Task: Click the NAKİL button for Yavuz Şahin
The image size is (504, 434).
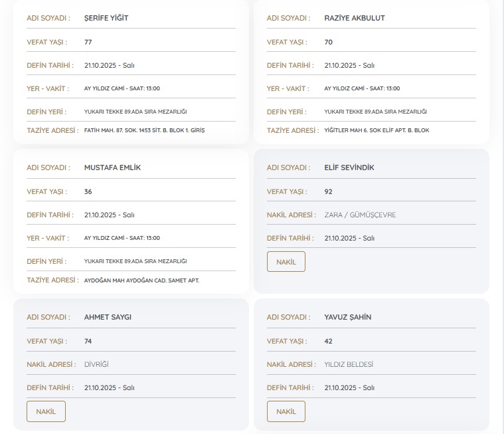Action: point(286,411)
